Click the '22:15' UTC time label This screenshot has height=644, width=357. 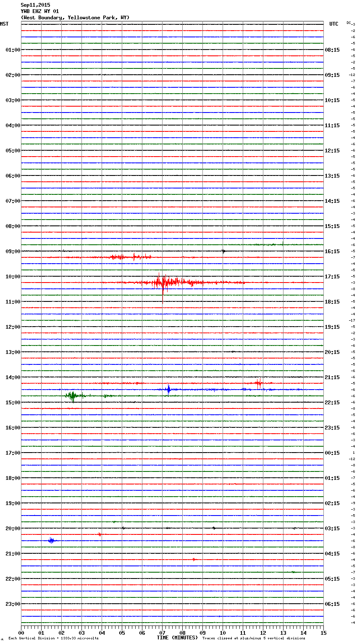(332, 403)
